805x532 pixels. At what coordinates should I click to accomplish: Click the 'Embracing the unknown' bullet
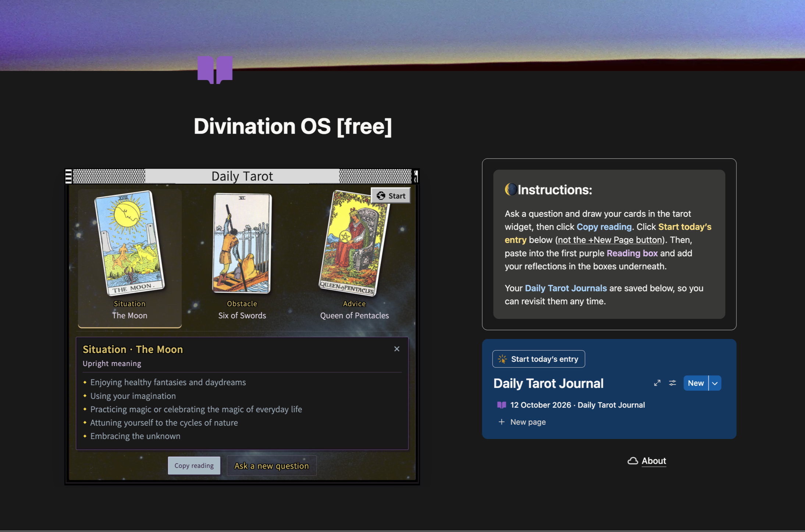coord(135,436)
